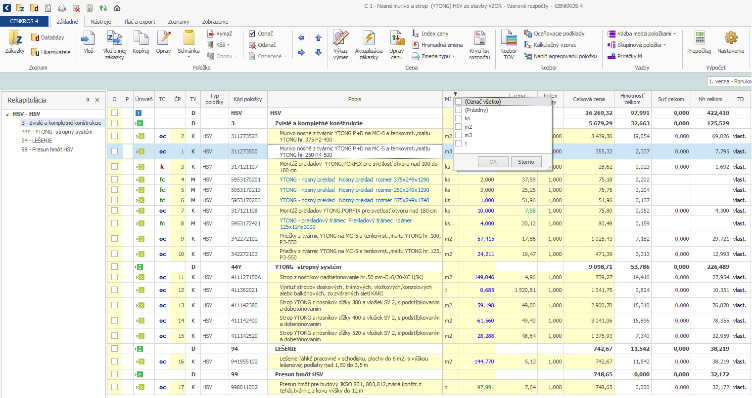Click the blue down arrow icon

click(318, 53)
